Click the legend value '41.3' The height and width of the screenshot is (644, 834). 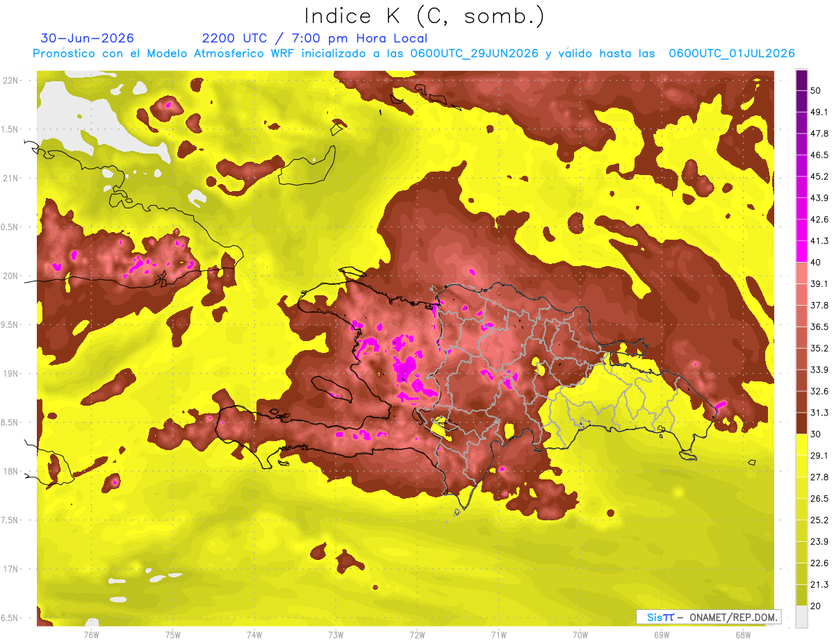pos(819,241)
